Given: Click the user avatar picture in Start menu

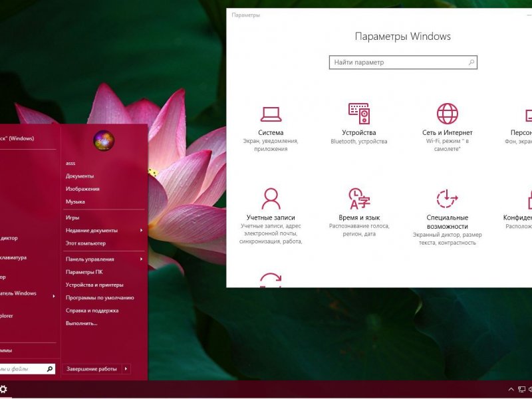Looking at the screenshot, I should 104,140.
